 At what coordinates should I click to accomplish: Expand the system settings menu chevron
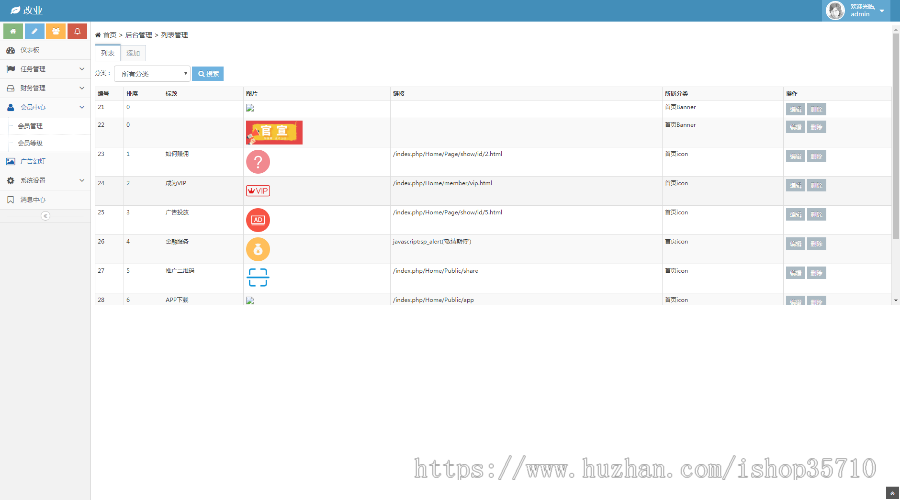point(82,180)
